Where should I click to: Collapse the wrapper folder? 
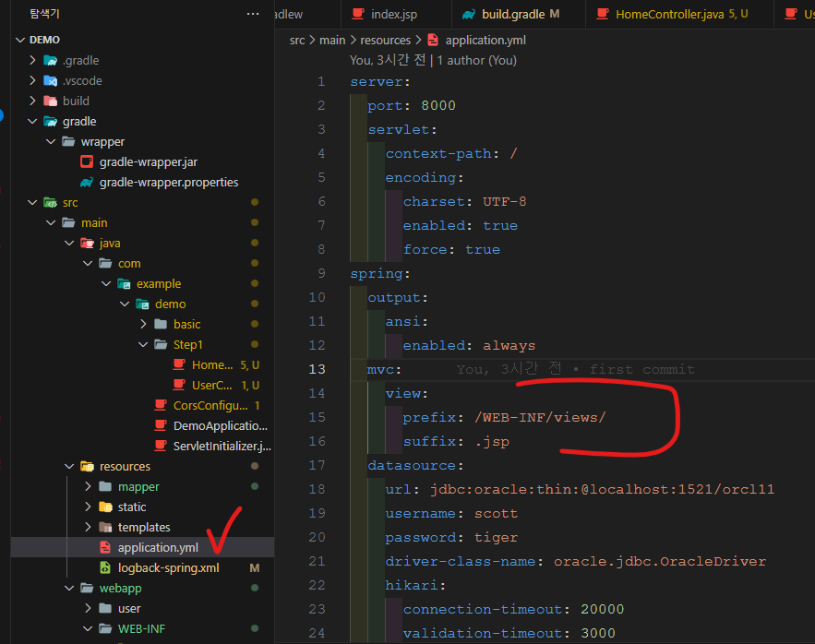(51, 141)
